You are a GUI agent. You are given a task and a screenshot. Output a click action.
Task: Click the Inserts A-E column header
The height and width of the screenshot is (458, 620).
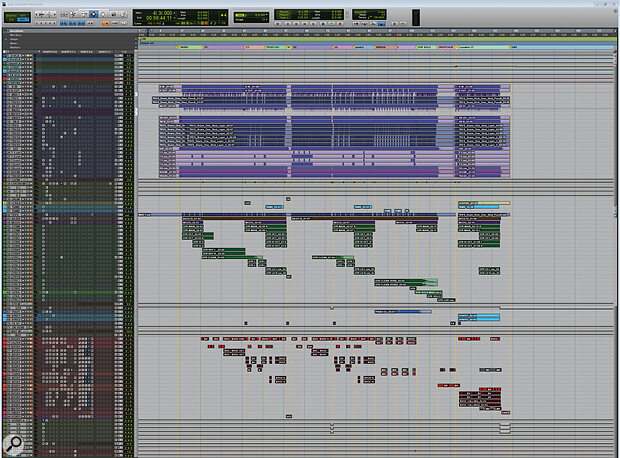[50, 52]
